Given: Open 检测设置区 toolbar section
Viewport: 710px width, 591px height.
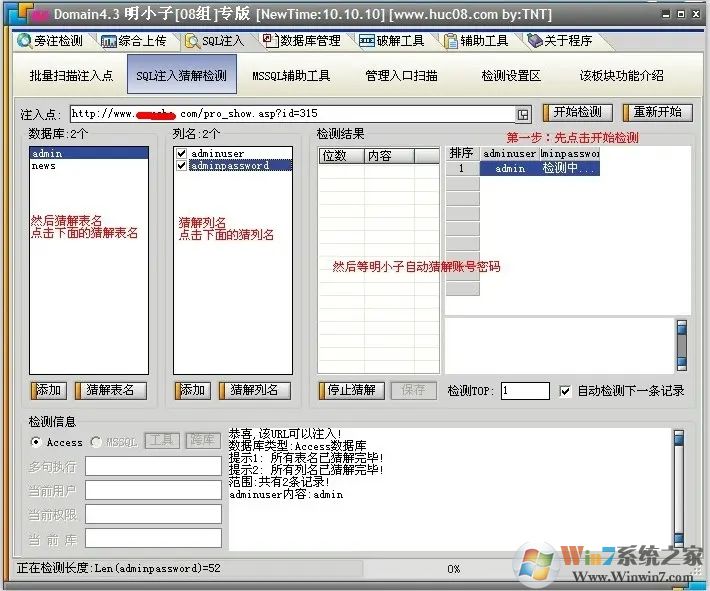Looking at the screenshot, I should coord(510,76).
